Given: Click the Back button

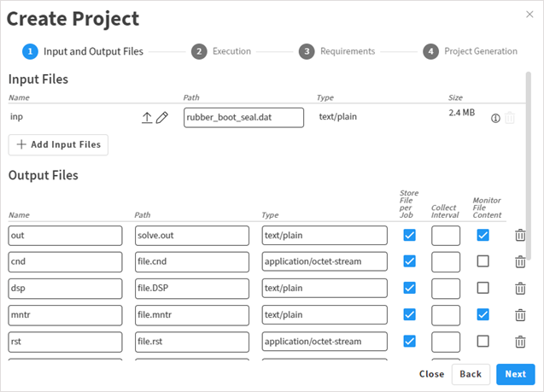Looking at the screenshot, I should click(x=471, y=374).
